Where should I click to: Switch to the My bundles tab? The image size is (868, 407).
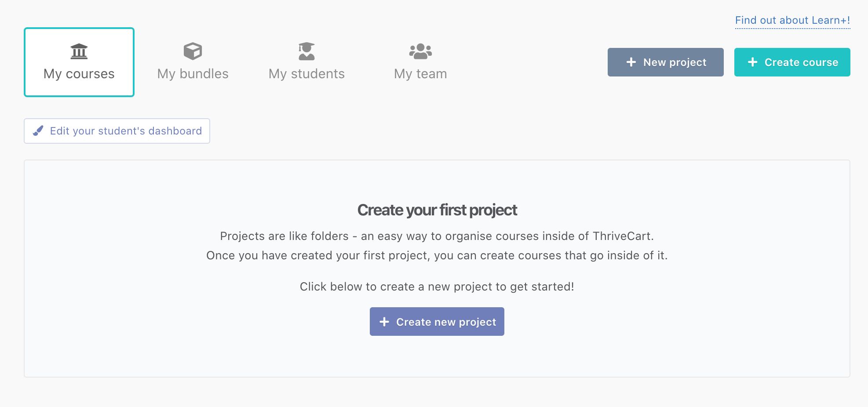[193, 74]
